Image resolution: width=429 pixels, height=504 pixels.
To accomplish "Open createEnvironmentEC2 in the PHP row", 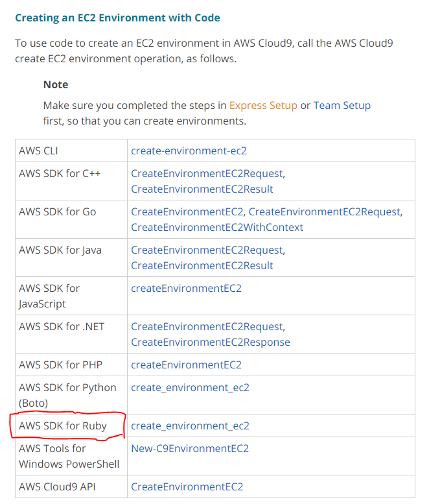I will [186, 365].
